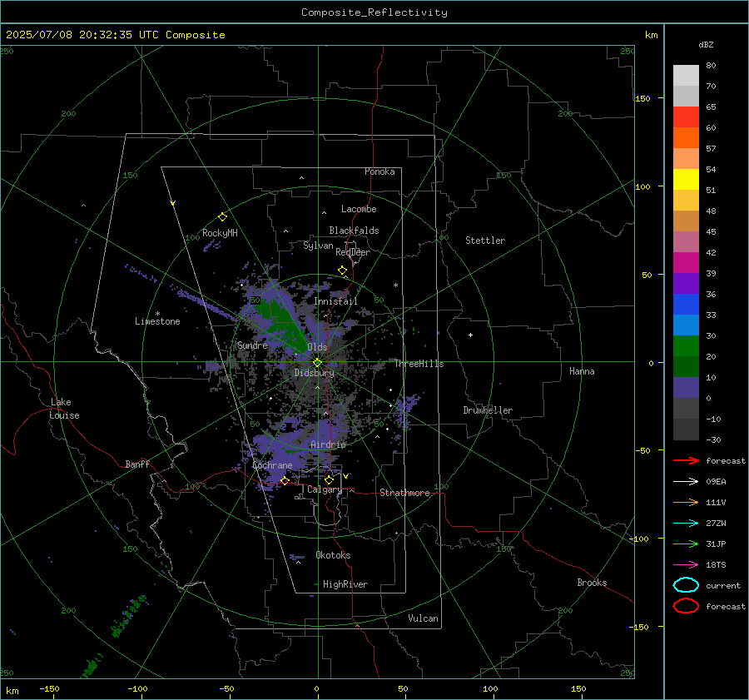Pick the darkest gray -30 to -10 swatch
The image size is (749, 700).
pyautogui.click(x=686, y=429)
